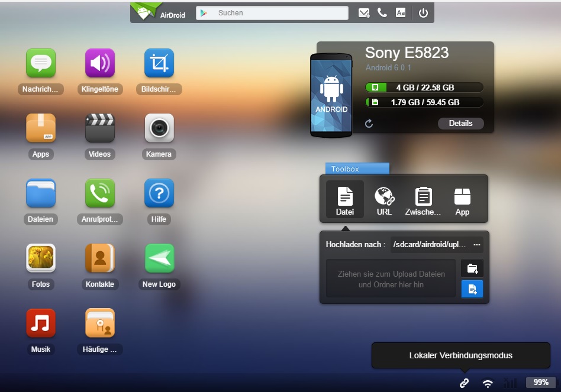Click the file drop upload area
The image size is (561, 392).
[x=391, y=278]
